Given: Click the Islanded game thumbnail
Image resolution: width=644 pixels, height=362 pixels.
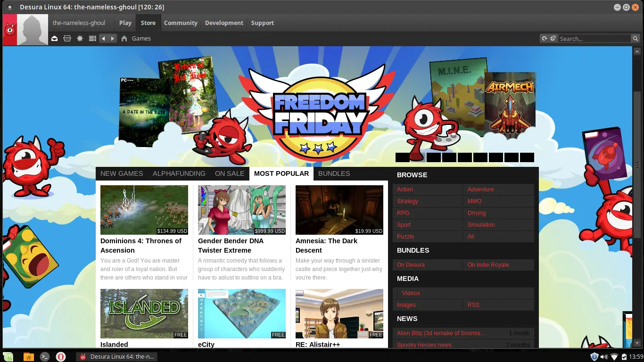Looking at the screenshot, I should (144, 313).
